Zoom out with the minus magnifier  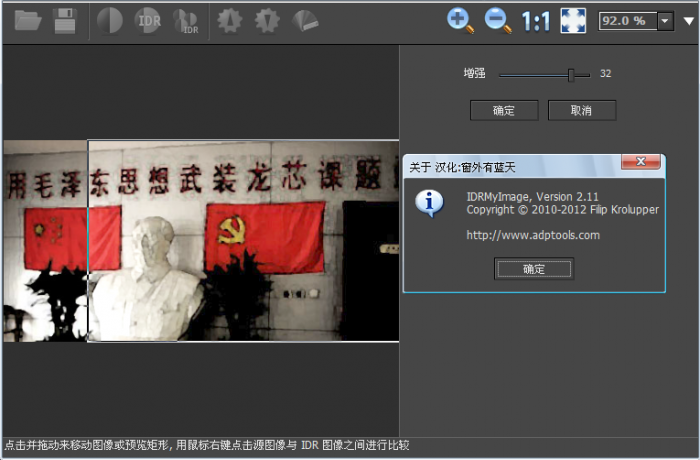[498, 21]
